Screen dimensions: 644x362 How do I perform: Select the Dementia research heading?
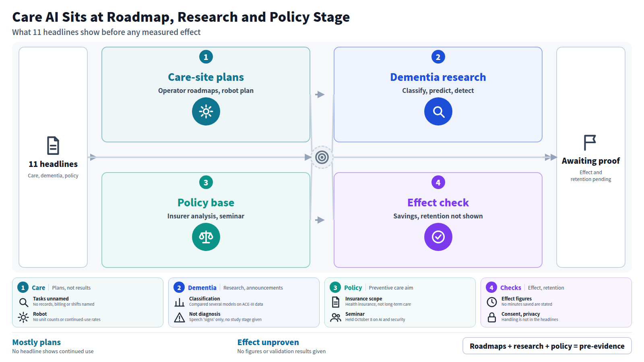(438, 77)
